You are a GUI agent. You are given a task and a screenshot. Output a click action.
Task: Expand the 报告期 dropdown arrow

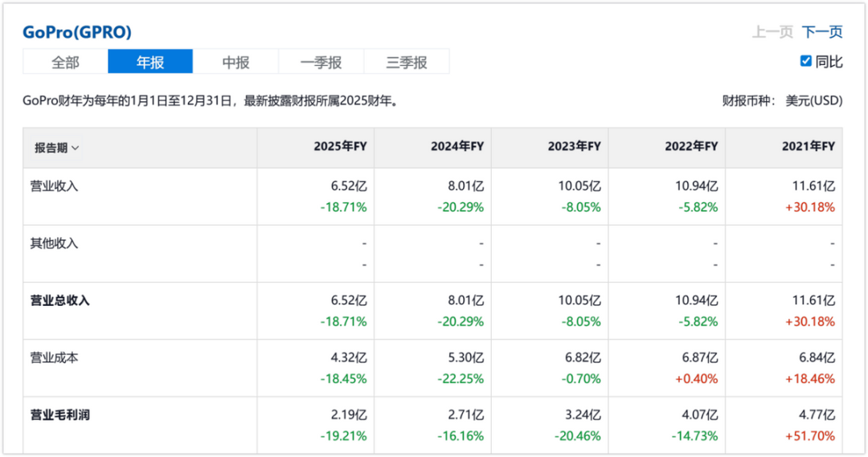(x=76, y=148)
